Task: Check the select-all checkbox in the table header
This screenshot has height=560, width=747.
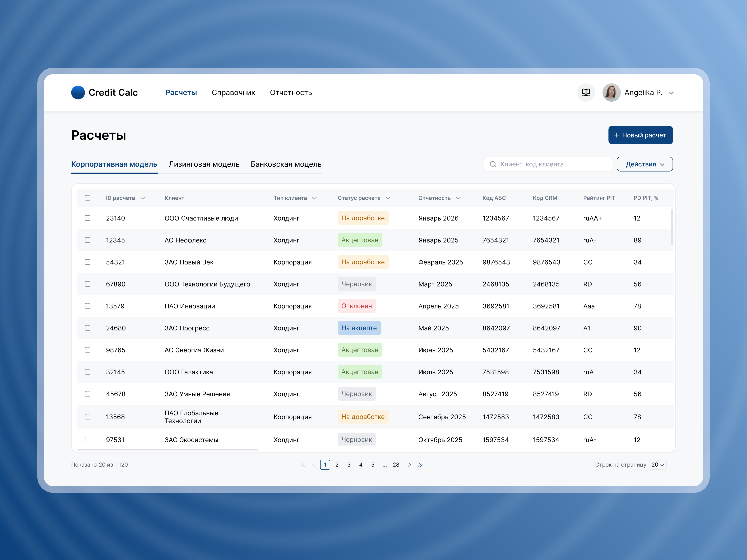Action: [x=88, y=198]
